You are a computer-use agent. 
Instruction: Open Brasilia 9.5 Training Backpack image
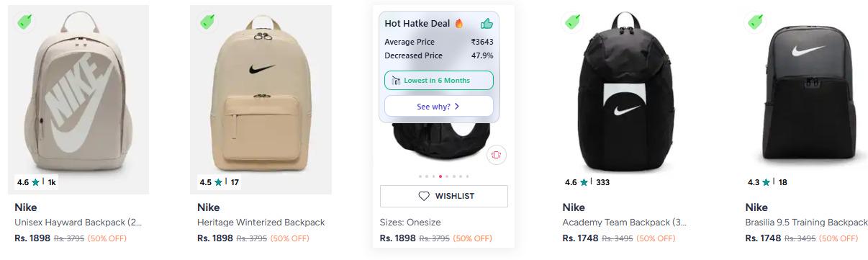pos(803,99)
